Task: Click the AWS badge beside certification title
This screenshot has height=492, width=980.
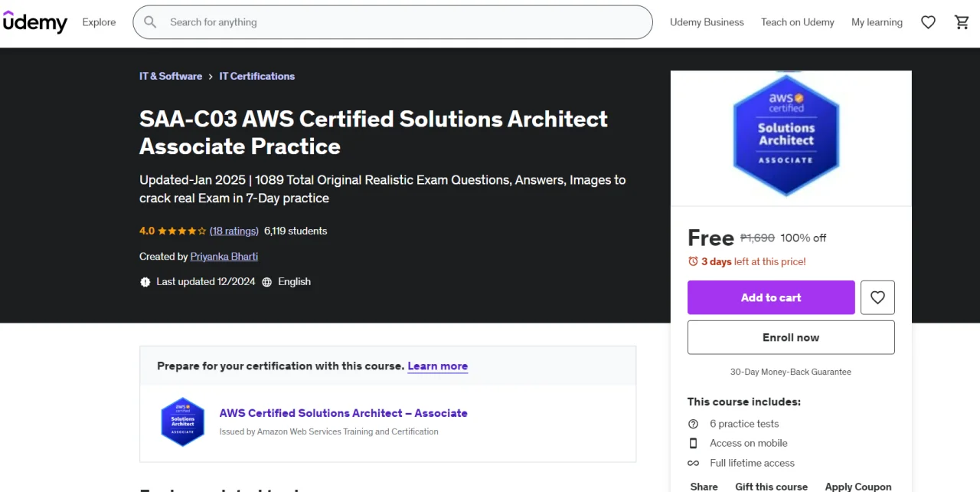Action: [182, 421]
